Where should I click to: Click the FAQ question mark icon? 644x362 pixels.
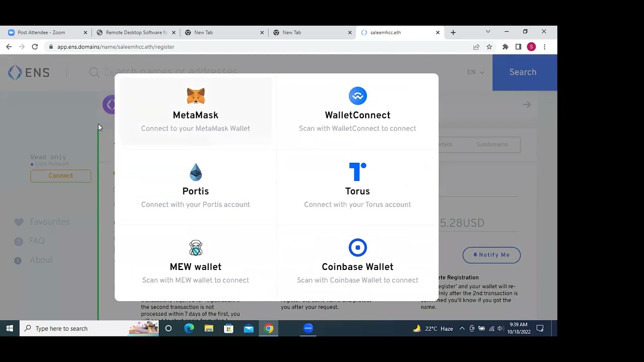[x=19, y=241]
